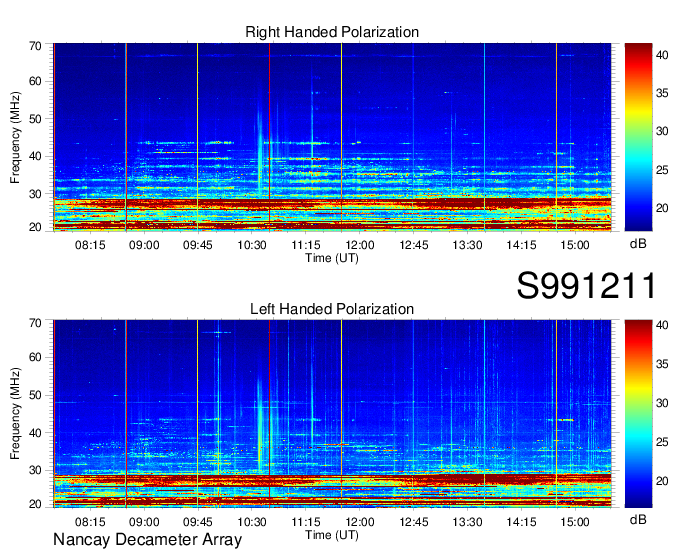Click 12:00 tick under Right Handed plot

pos(360,245)
